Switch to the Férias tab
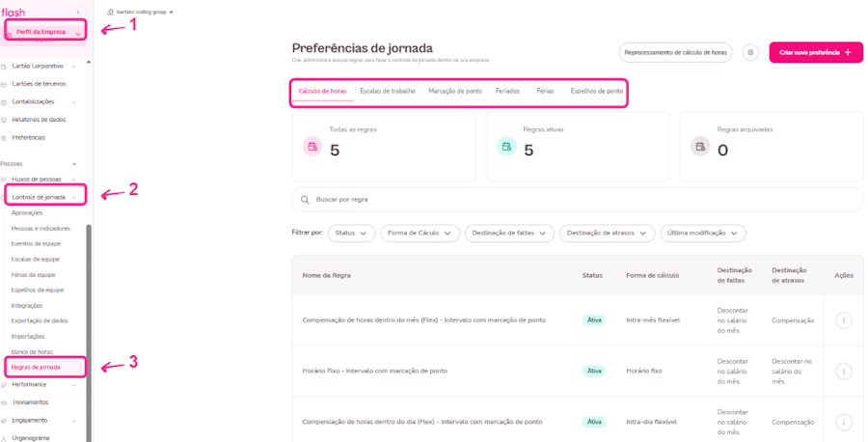The image size is (868, 442). coord(545,91)
